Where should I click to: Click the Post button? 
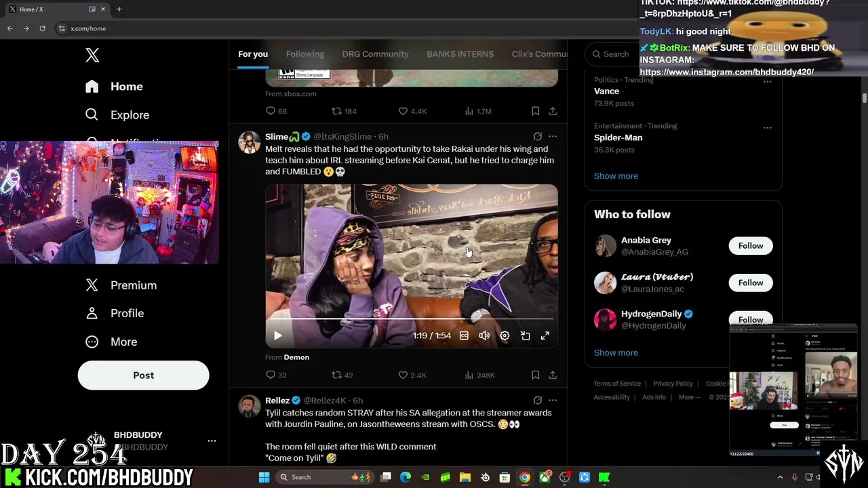point(143,375)
